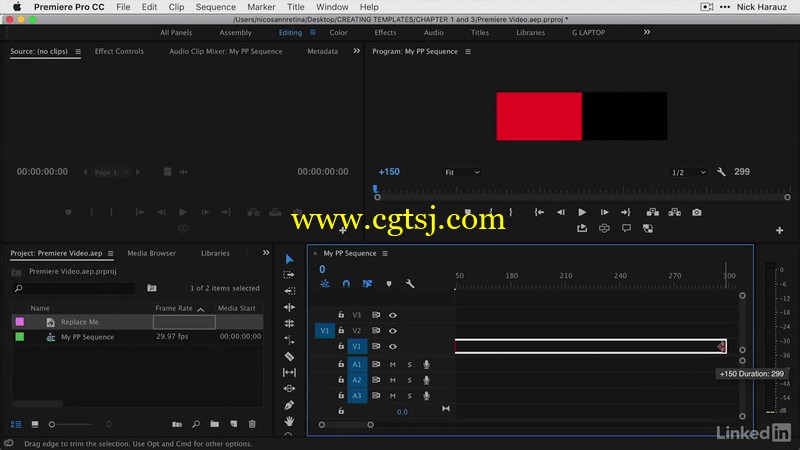Switch Project panel to Icon View

point(35,424)
